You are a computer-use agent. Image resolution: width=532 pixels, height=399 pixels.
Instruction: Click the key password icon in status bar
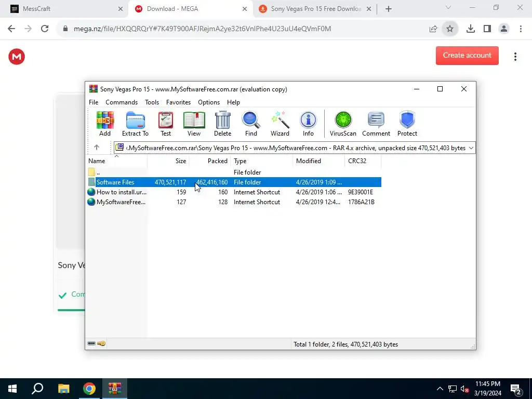(101, 344)
